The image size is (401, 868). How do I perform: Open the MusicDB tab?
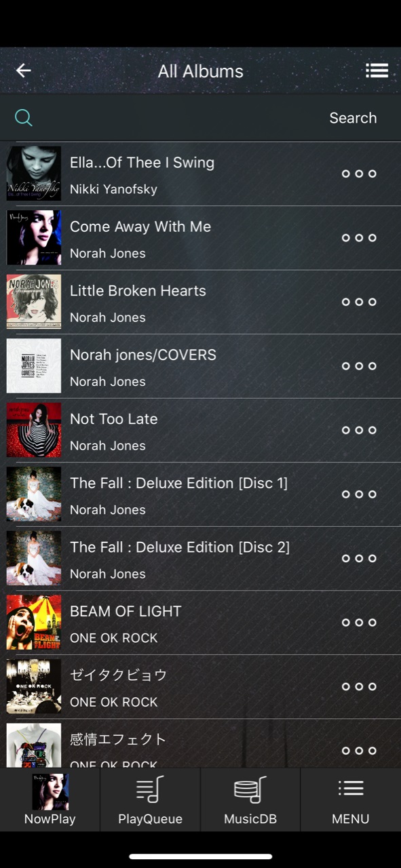(x=250, y=800)
